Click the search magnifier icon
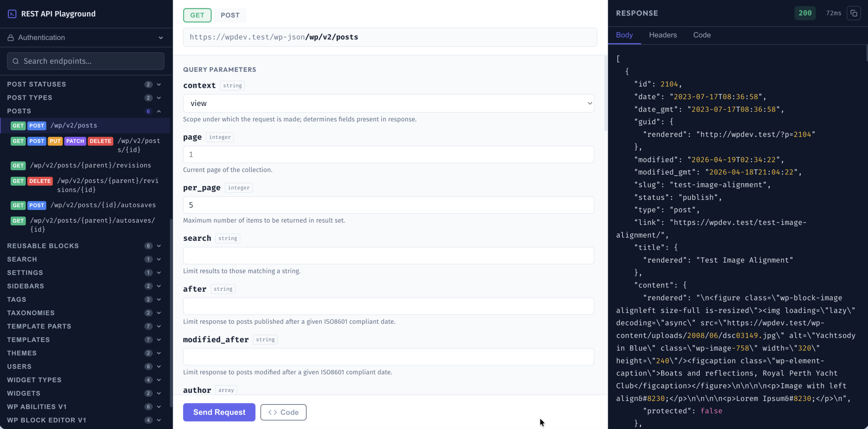Screen dimensions: 868x429 pyautogui.click(x=16, y=61)
